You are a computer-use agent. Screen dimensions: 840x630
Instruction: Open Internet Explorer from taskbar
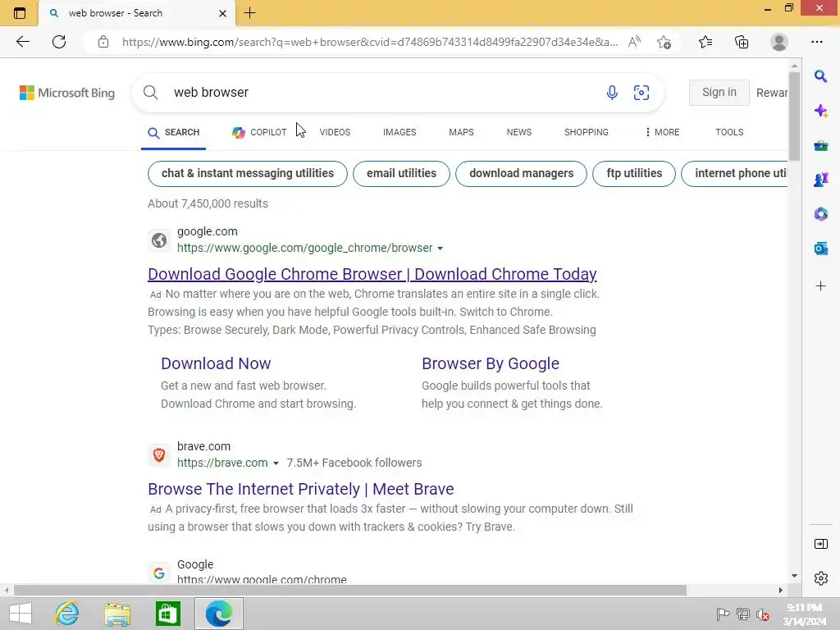[67, 614]
